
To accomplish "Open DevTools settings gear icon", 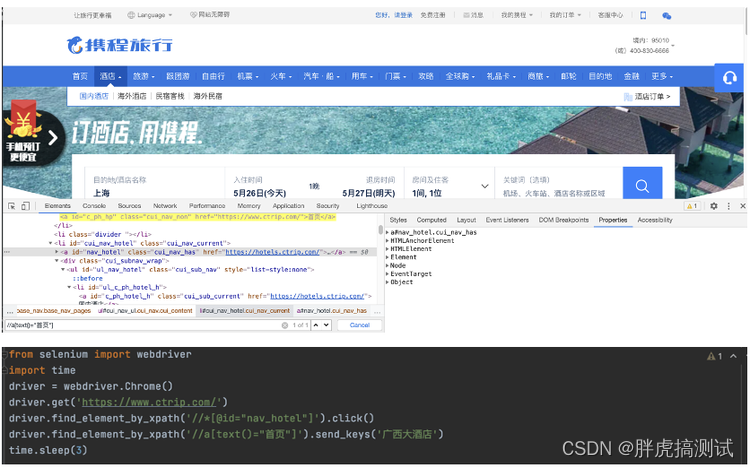I will click(x=714, y=206).
